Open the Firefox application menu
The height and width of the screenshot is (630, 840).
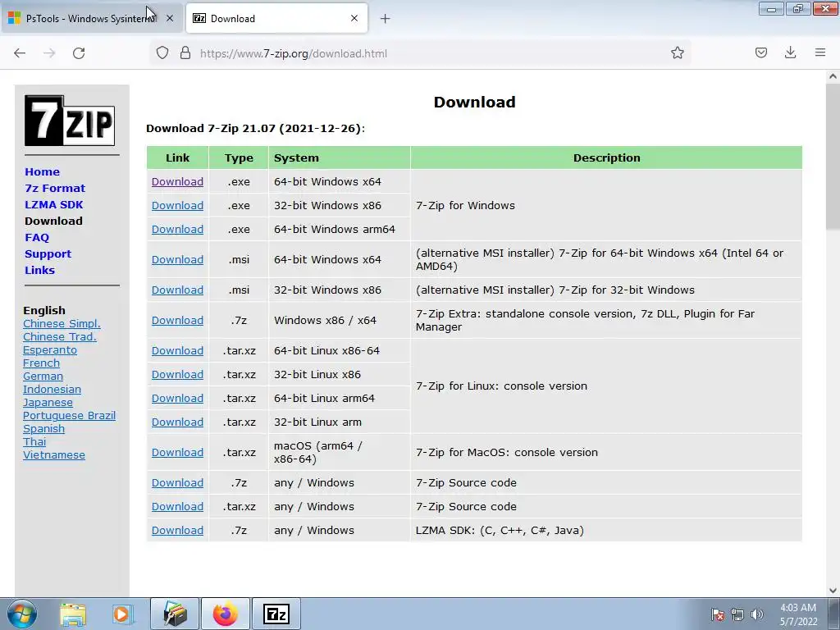(x=820, y=52)
